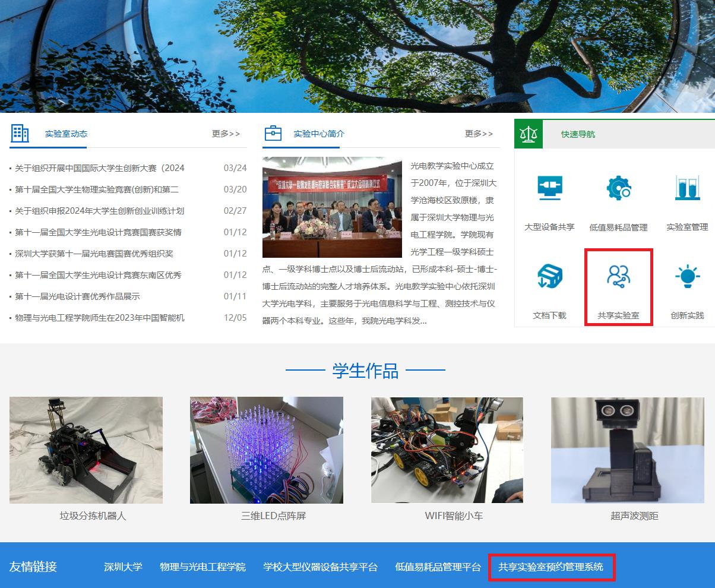Open the 垃圾分拣机器人 project thumbnail
Viewport: 715px width, 588px height.
tap(86, 450)
